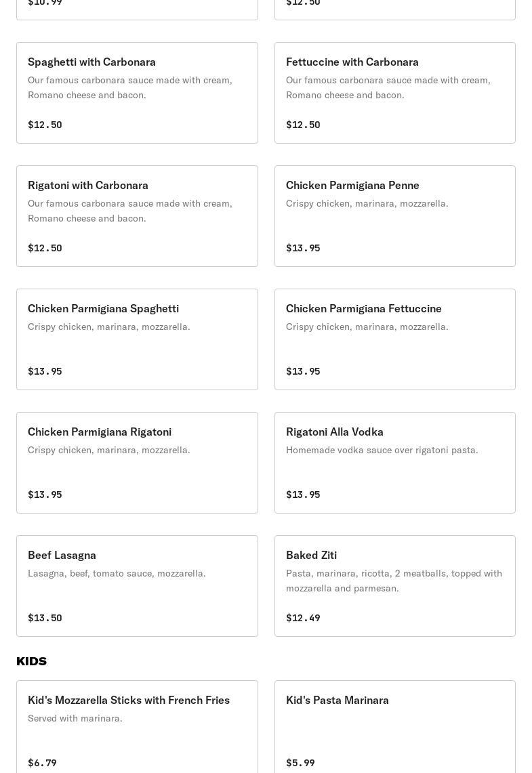Choose Rigatoni with Carbonara dish
532x773 pixels.
[x=137, y=216]
